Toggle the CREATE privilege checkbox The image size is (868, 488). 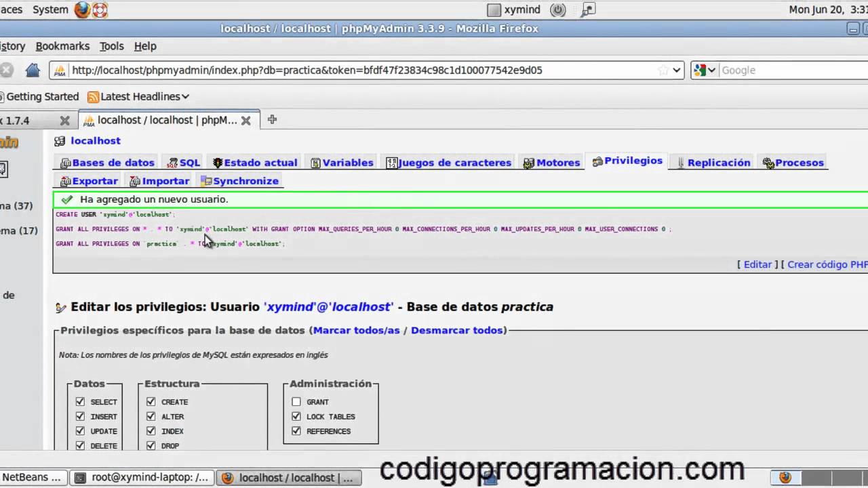tap(151, 401)
